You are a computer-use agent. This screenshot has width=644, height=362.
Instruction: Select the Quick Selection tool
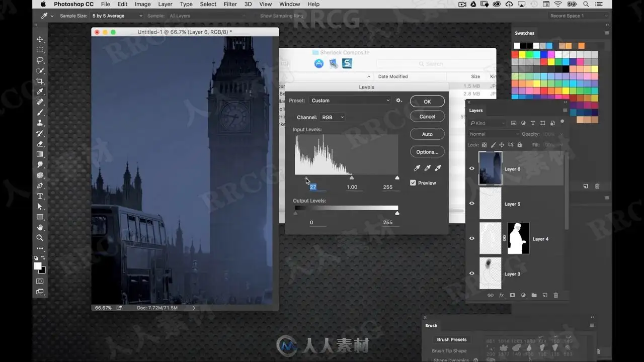point(40,71)
